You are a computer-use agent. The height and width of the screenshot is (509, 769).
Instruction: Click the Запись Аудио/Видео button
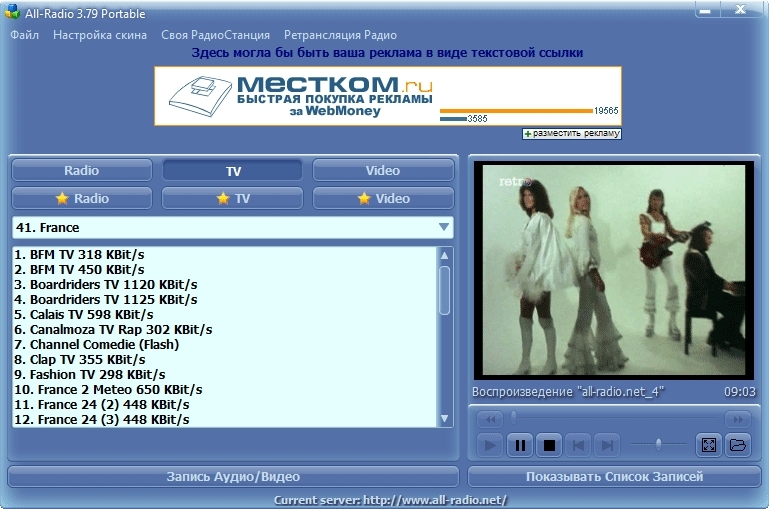click(x=233, y=477)
